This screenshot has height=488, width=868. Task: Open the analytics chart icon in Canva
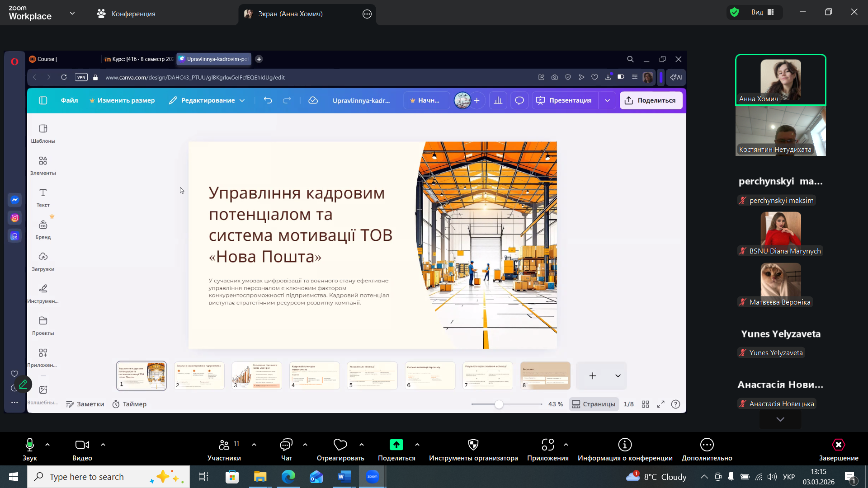(498, 100)
